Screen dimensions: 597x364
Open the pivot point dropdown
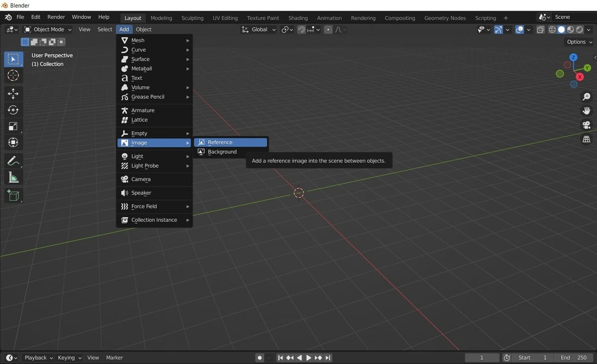[288, 30]
